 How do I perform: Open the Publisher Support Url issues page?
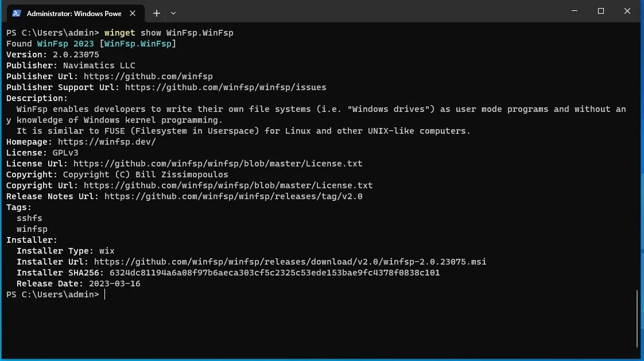click(225, 87)
